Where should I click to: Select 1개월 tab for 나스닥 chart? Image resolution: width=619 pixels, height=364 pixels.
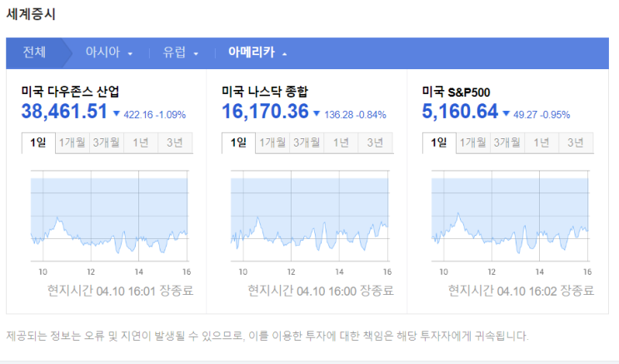point(272,142)
